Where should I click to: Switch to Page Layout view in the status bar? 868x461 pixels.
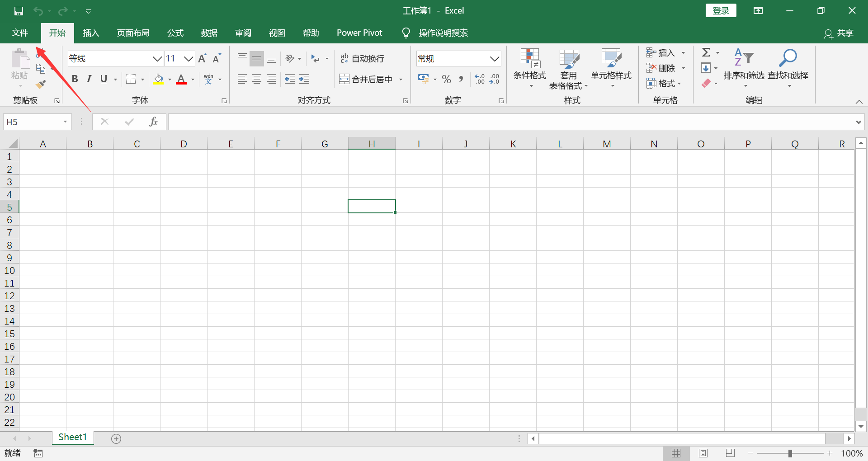(703, 453)
